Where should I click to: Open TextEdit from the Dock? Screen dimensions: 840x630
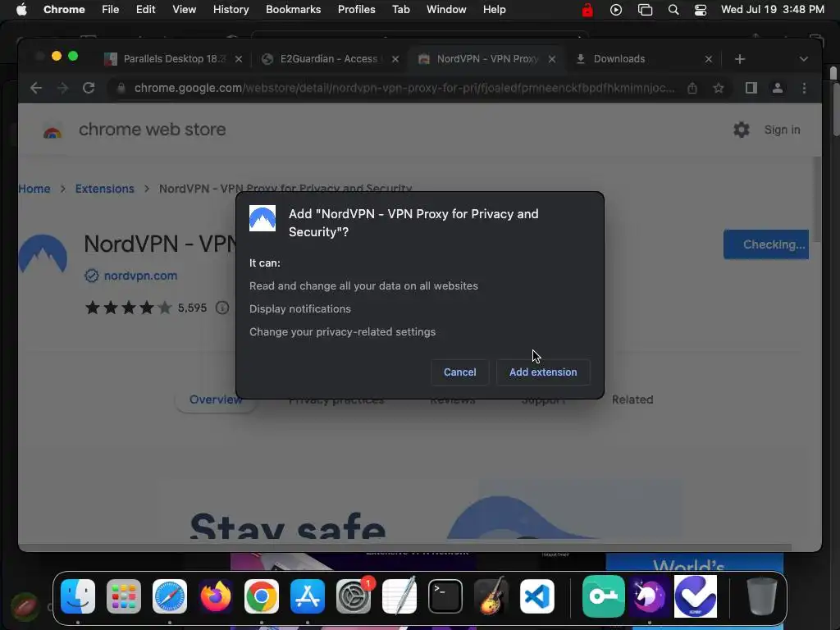point(399,596)
